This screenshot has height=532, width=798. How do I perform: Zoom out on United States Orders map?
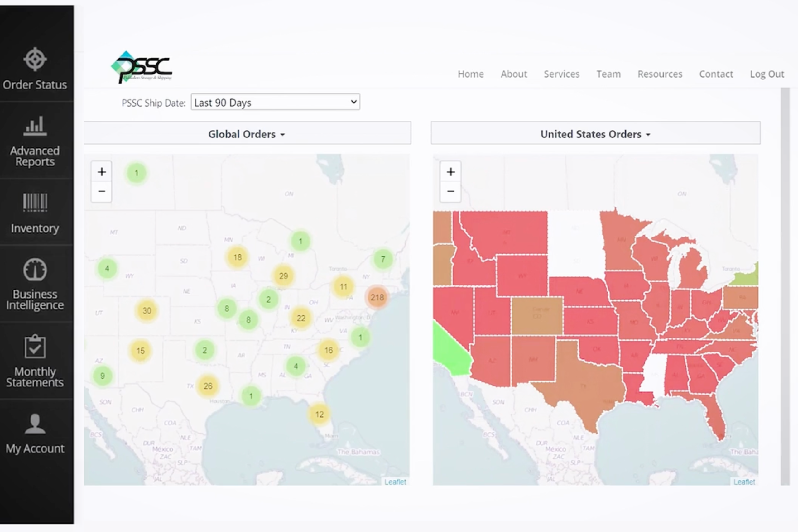[x=450, y=191]
